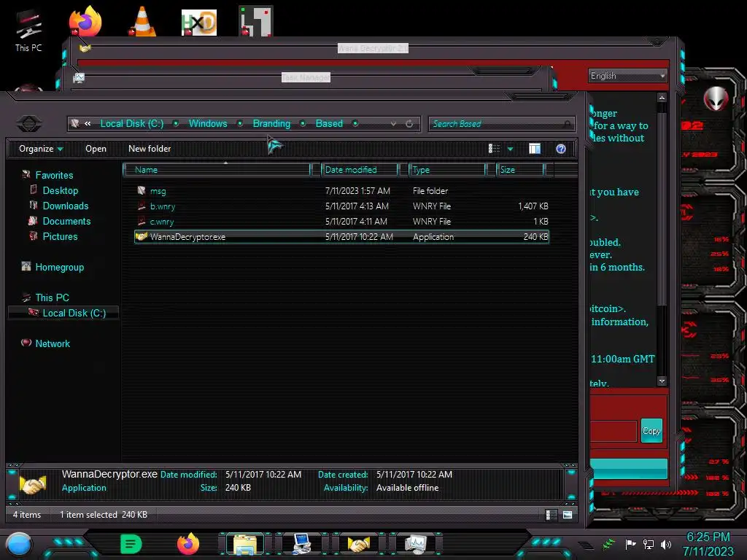Toggle the preview pane icon

(x=535, y=149)
